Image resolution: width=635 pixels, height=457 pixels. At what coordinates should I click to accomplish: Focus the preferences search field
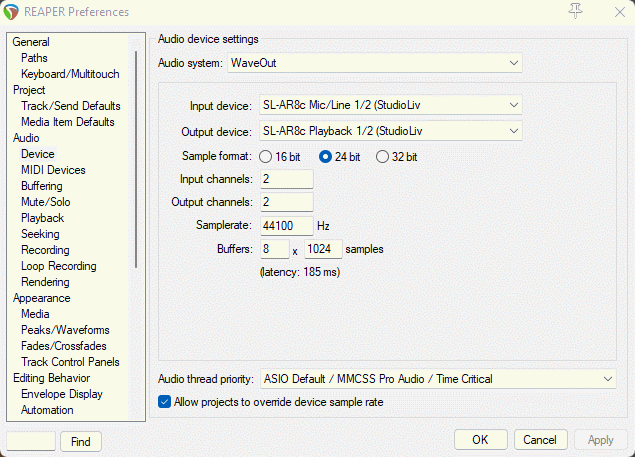(x=31, y=441)
